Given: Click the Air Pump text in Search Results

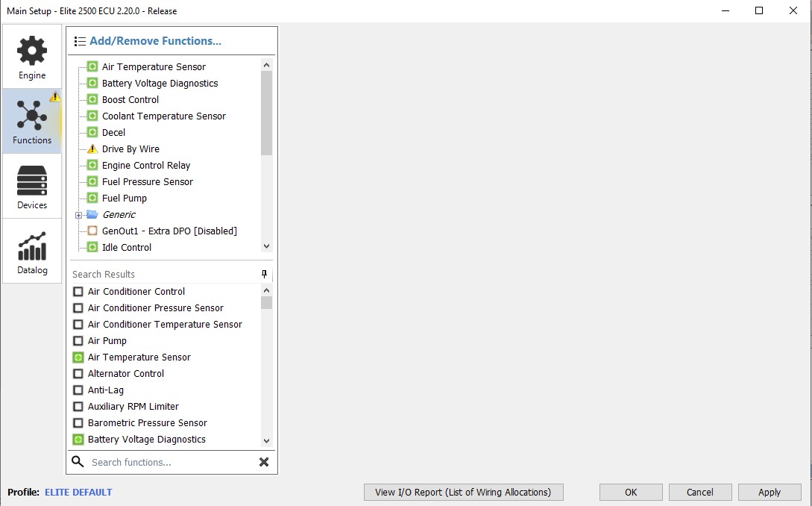Looking at the screenshot, I should coord(107,340).
